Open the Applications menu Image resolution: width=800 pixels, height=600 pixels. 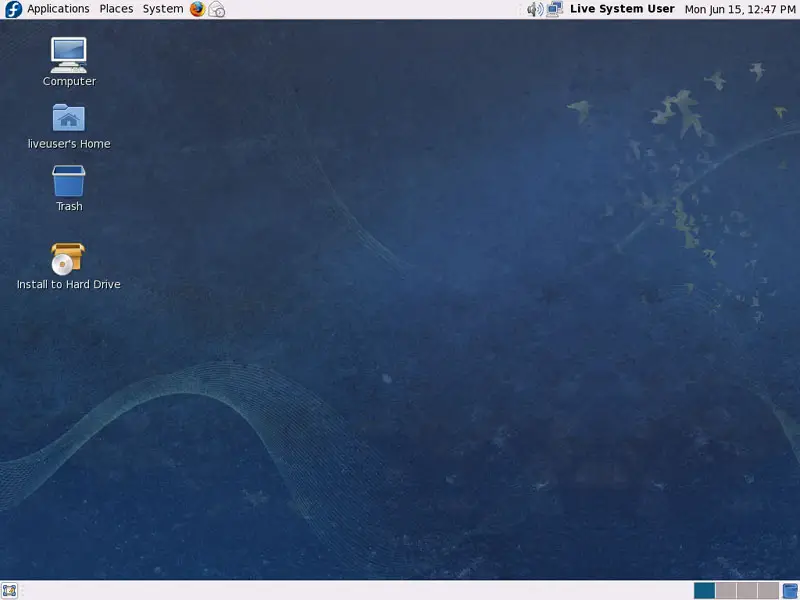[58, 9]
